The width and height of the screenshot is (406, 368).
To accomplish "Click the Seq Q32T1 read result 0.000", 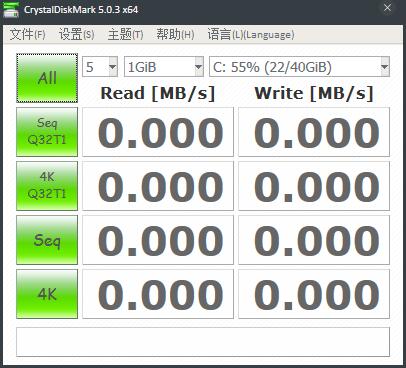I will click(x=158, y=132).
